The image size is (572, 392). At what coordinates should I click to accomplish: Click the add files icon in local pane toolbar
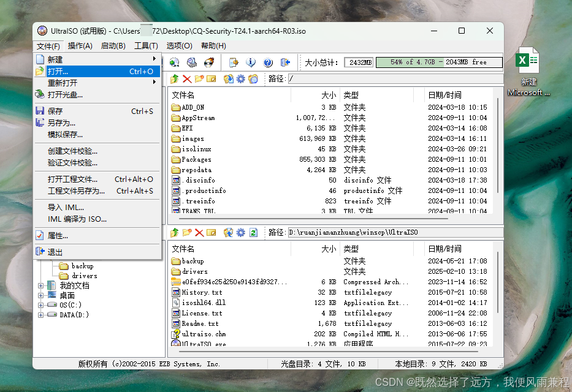click(x=228, y=232)
